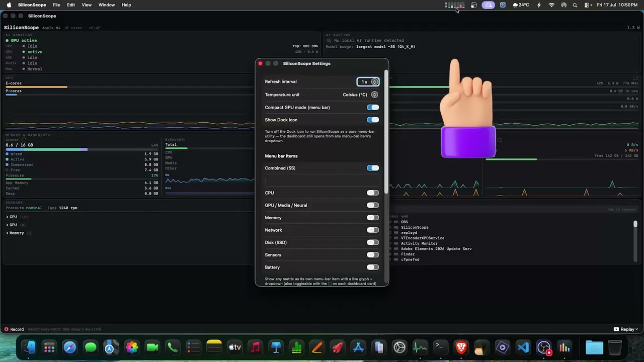Disable the Show Dock icon switch
Viewport: 644px width, 362px height.
[373, 120]
